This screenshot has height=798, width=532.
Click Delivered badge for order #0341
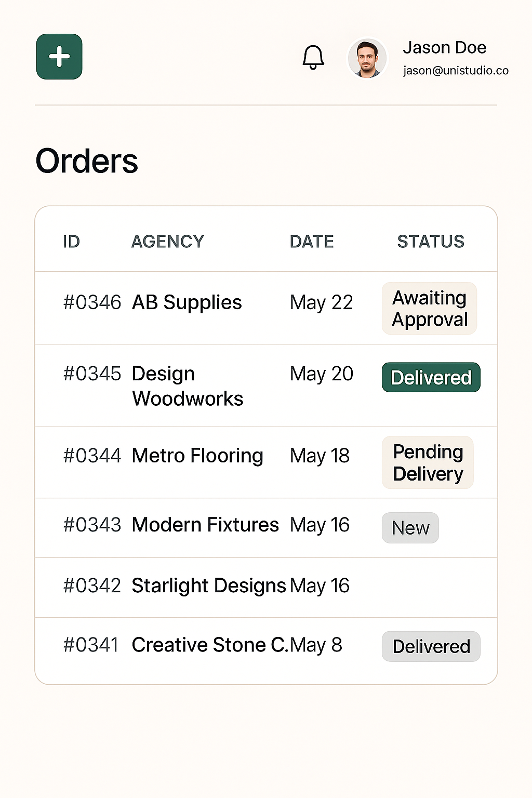(431, 646)
